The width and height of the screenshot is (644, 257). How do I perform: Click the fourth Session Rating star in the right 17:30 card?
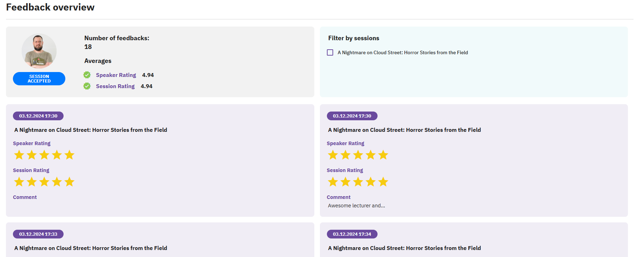click(371, 182)
